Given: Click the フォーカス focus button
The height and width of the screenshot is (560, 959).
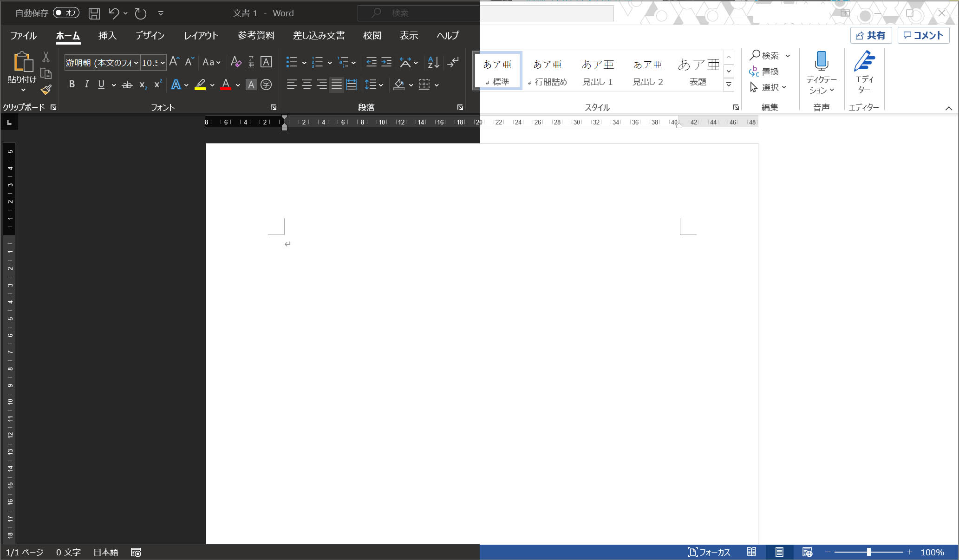Looking at the screenshot, I should 709,552.
